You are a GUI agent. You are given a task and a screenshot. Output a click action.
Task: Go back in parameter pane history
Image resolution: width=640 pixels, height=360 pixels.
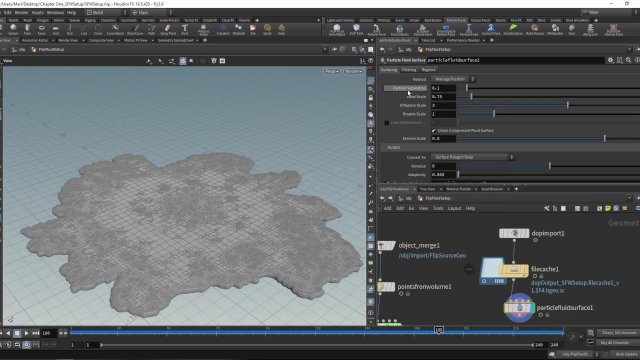(x=382, y=49)
